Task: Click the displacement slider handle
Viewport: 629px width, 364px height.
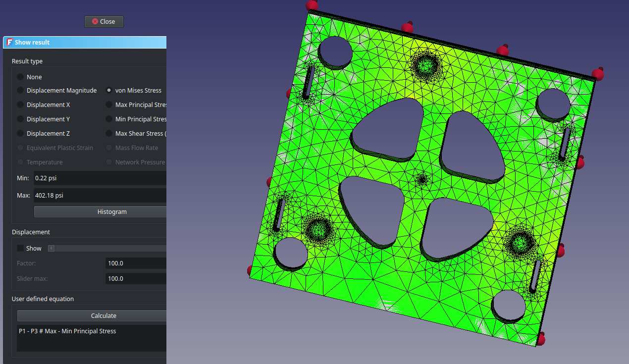Action: [x=51, y=249]
